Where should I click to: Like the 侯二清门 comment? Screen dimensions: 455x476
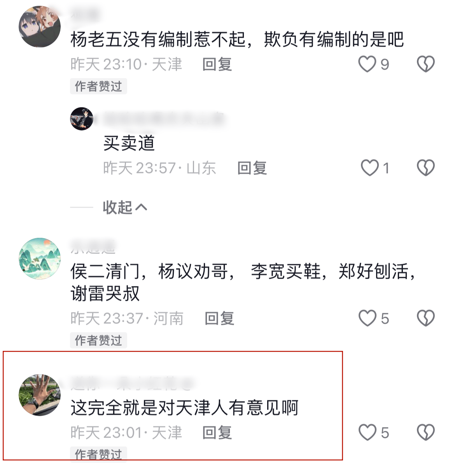[367, 318]
